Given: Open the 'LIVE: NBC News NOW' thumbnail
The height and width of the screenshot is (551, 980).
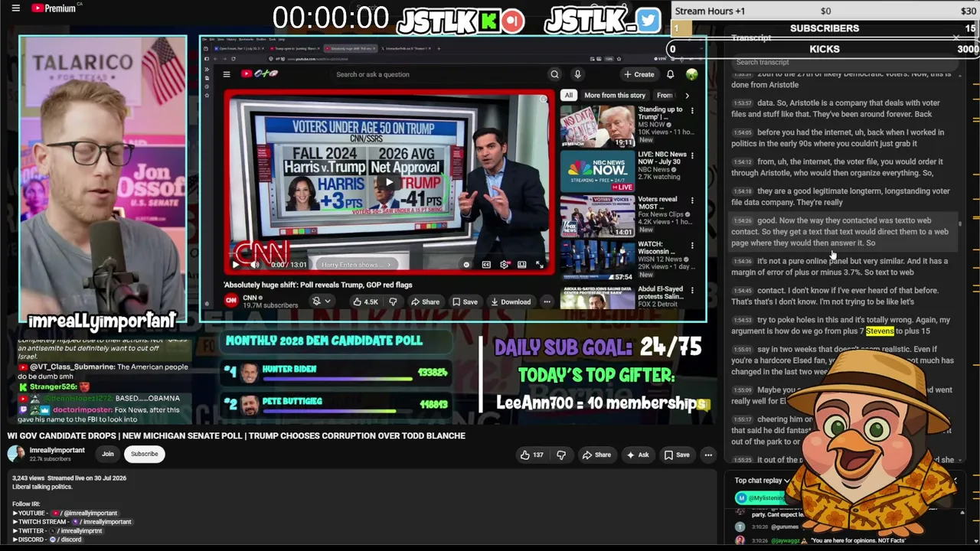Looking at the screenshot, I should (597, 171).
